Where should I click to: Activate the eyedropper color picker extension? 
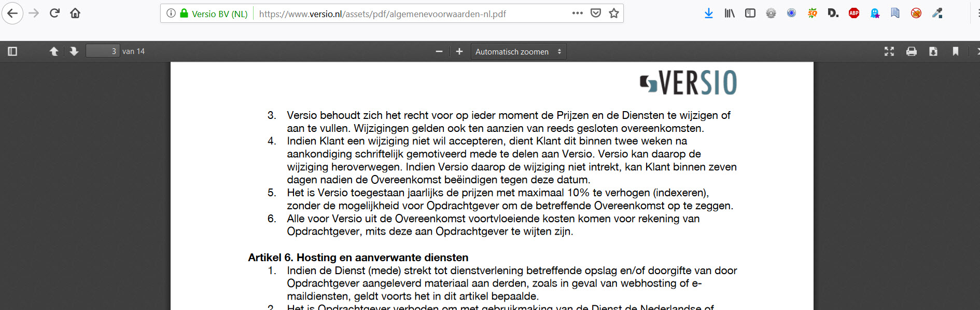[937, 14]
